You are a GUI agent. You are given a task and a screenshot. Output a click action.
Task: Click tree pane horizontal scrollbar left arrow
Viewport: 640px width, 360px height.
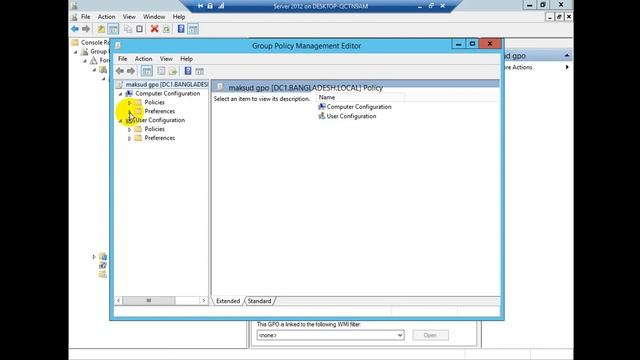[118, 300]
